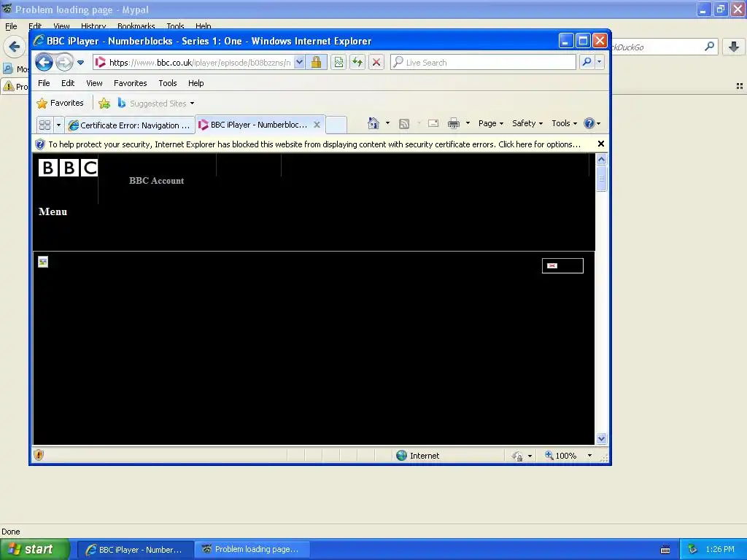Click the Favorites star button
Viewport: 747px width, 560px height.
[x=60, y=103]
